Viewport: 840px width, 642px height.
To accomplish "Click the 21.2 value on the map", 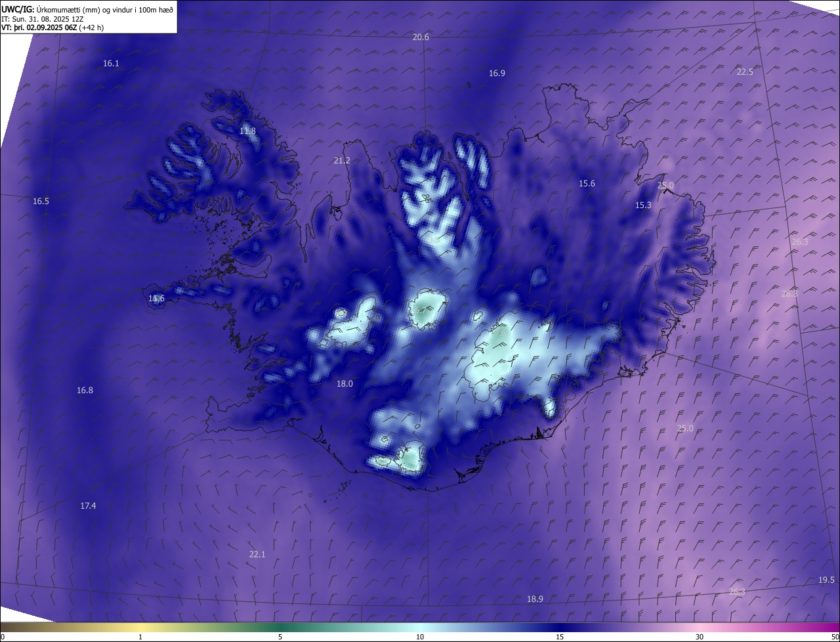I will pyautogui.click(x=342, y=161).
